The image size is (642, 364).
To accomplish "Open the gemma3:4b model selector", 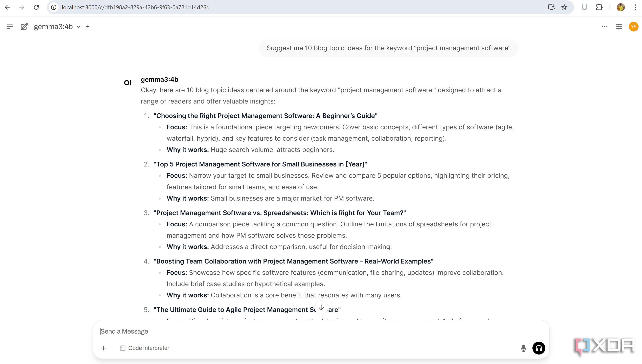I will coord(57,26).
